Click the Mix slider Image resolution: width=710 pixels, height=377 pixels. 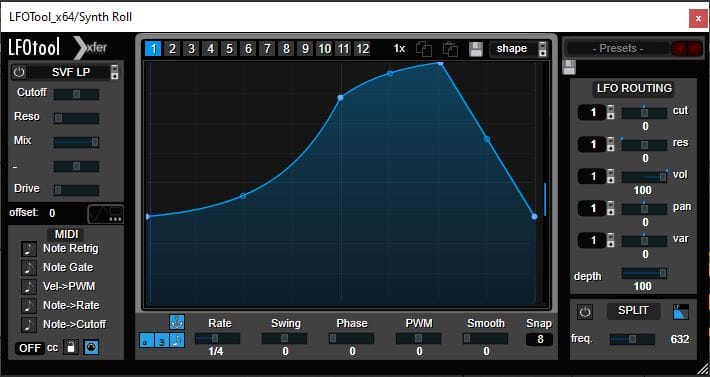tap(76, 142)
